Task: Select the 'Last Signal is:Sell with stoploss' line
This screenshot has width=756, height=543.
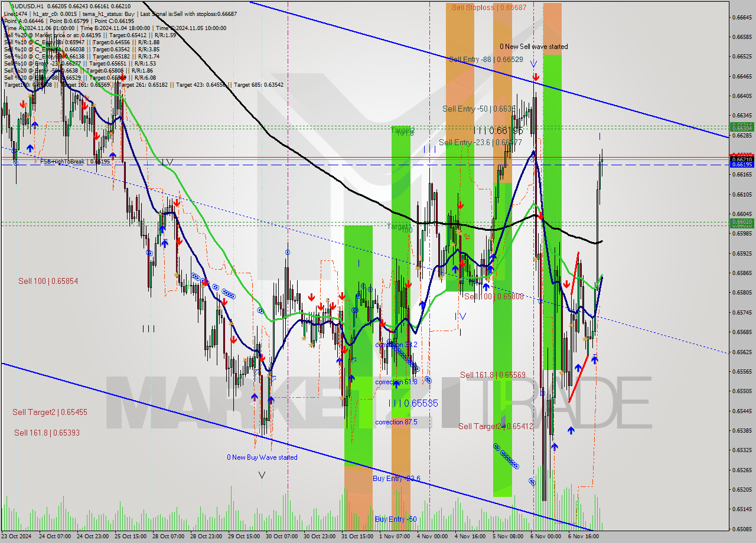Action: [188, 14]
